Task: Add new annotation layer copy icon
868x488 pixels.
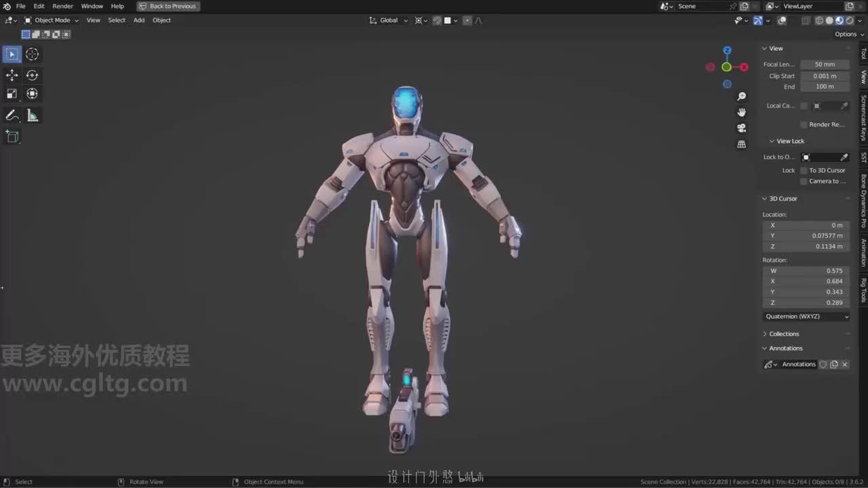Action: 834,365
